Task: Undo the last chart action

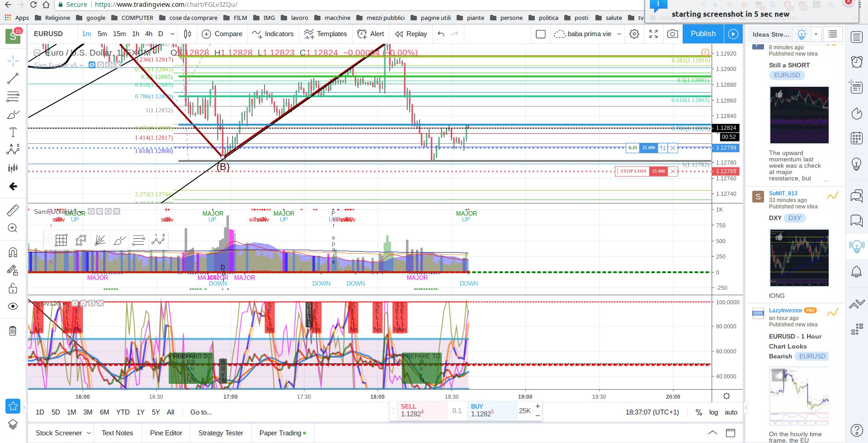Action: (441, 34)
